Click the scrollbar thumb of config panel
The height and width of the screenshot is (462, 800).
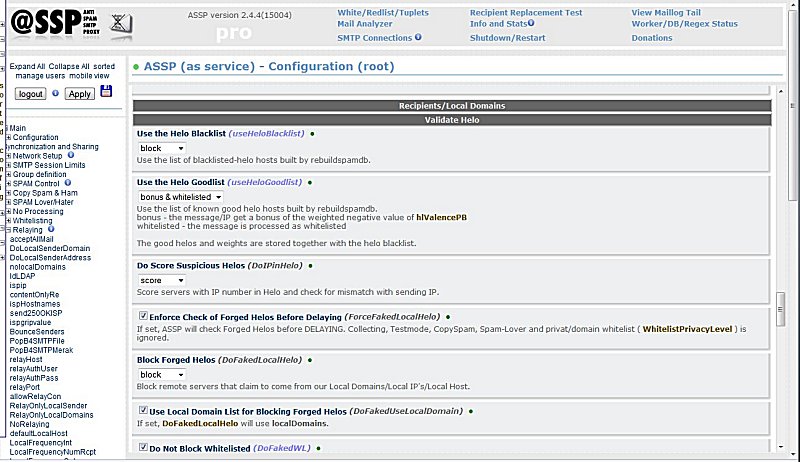(x=780, y=309)
